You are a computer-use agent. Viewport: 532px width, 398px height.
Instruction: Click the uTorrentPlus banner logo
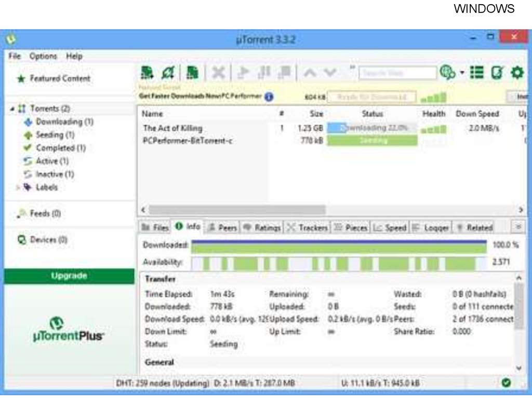click(68, 329)
